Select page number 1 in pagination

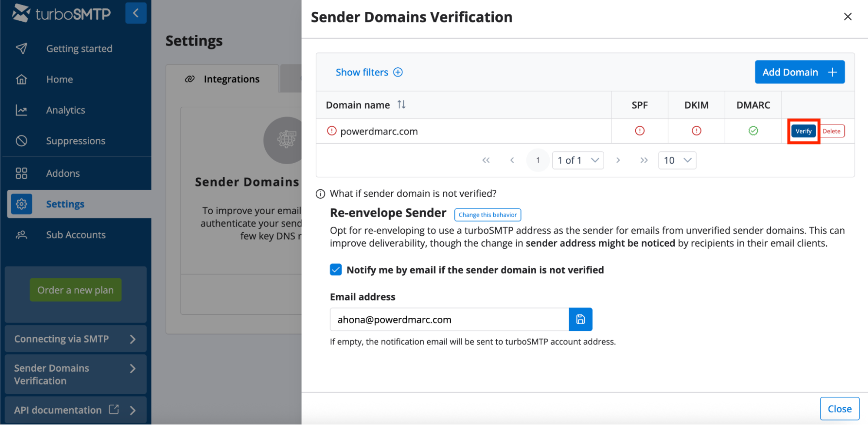(538, 160)
